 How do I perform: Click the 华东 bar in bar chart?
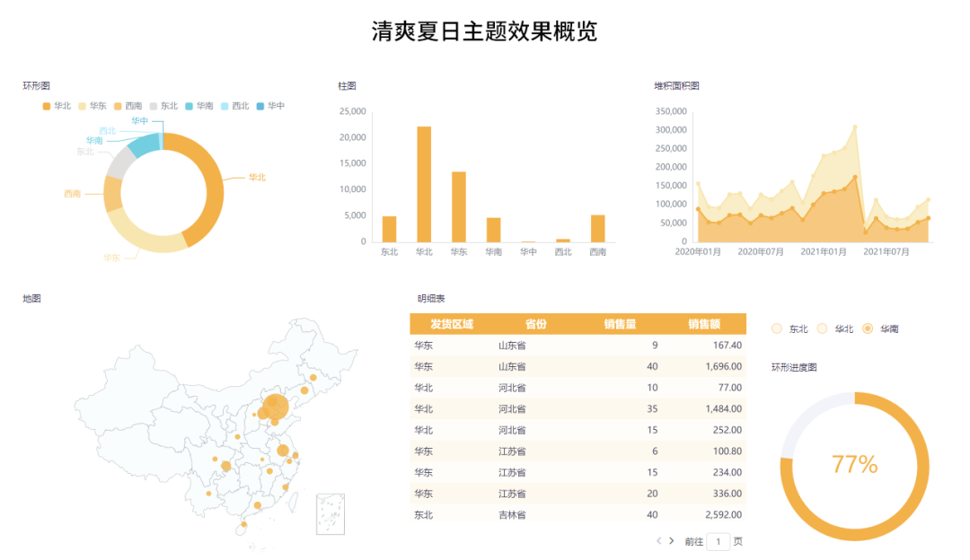[458, 206]
